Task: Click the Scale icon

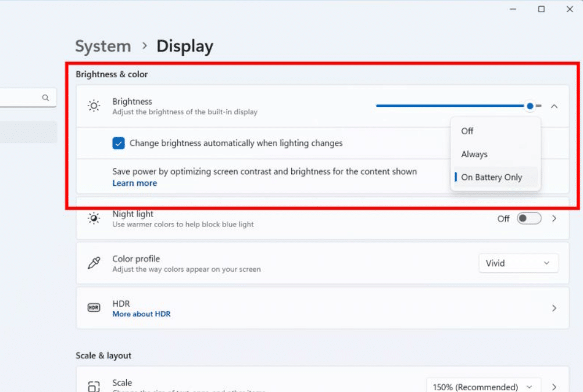Action: 94,386
